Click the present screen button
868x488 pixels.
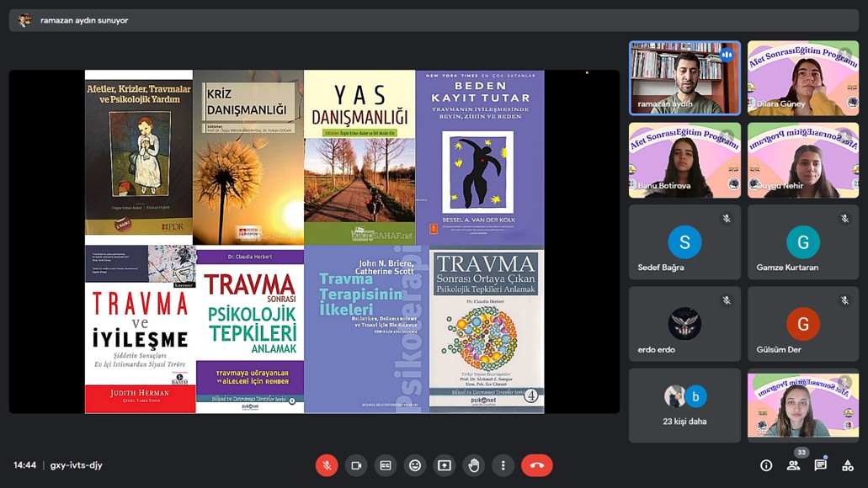tap(444, 465)
